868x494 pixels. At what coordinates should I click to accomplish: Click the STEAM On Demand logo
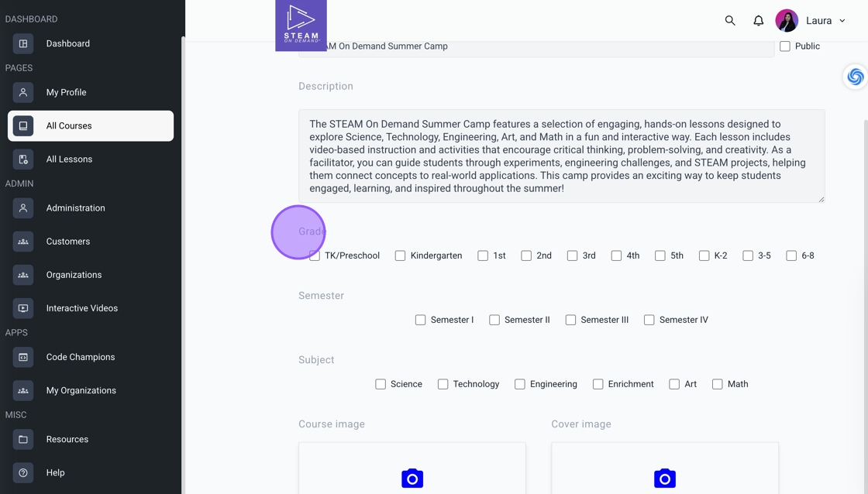pyautogui.click(x=301, y=26)
